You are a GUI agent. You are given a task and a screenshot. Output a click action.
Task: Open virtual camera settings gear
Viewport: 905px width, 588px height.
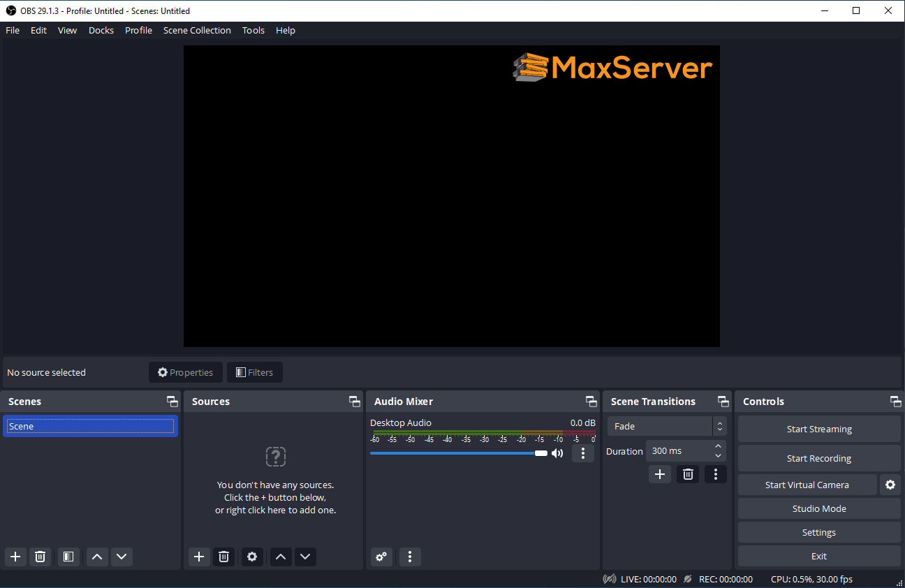coord(890,485)
